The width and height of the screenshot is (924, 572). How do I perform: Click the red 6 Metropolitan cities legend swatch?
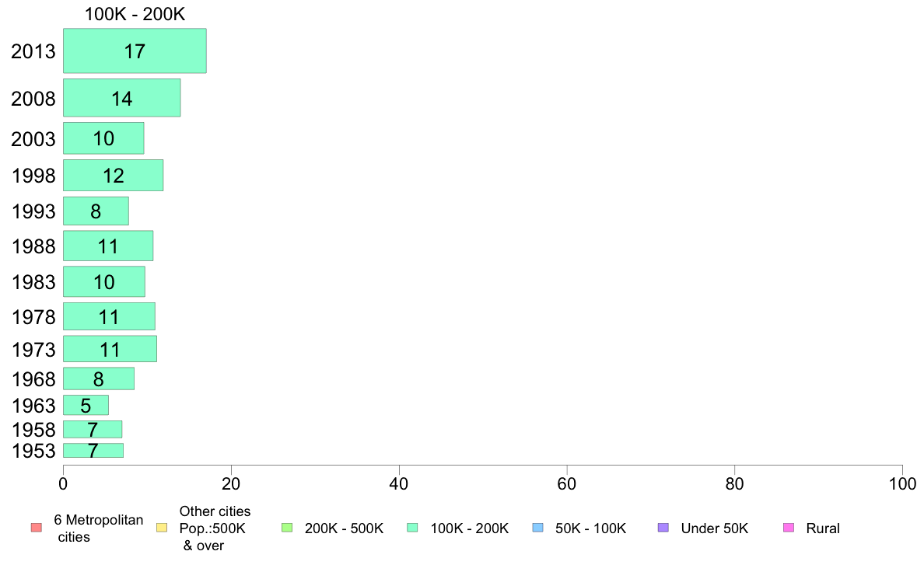[37, 528]
